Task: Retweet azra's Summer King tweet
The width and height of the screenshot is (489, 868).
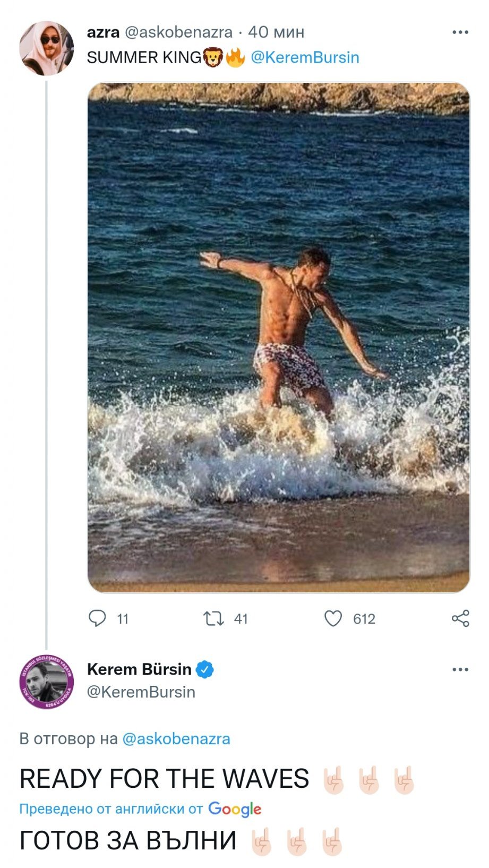Action: 213,618
